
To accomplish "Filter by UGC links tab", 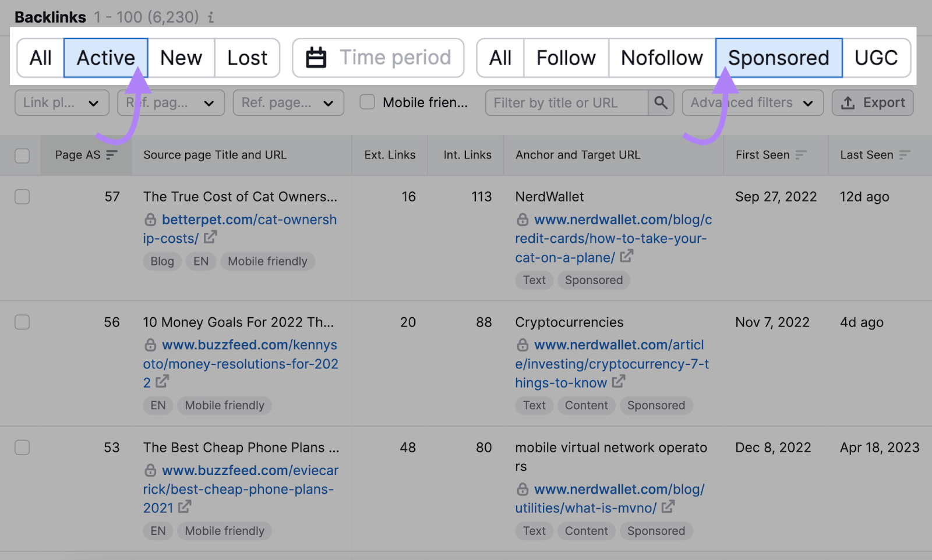I will point(876,58).
